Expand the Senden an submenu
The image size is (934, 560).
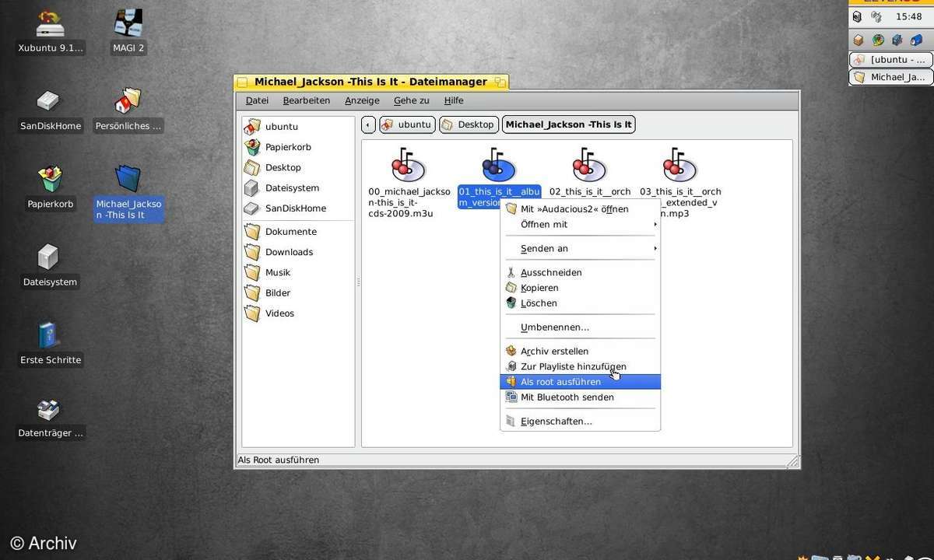580,248
